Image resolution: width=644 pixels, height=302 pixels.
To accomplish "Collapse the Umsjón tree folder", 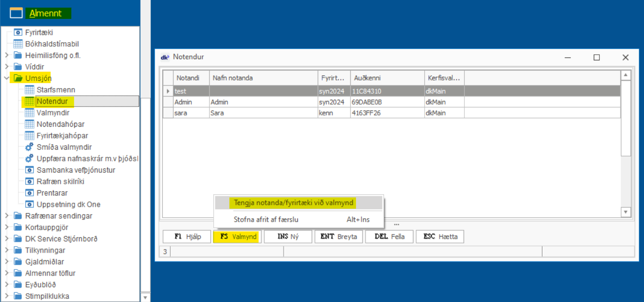I will click(x=6, y=78).
